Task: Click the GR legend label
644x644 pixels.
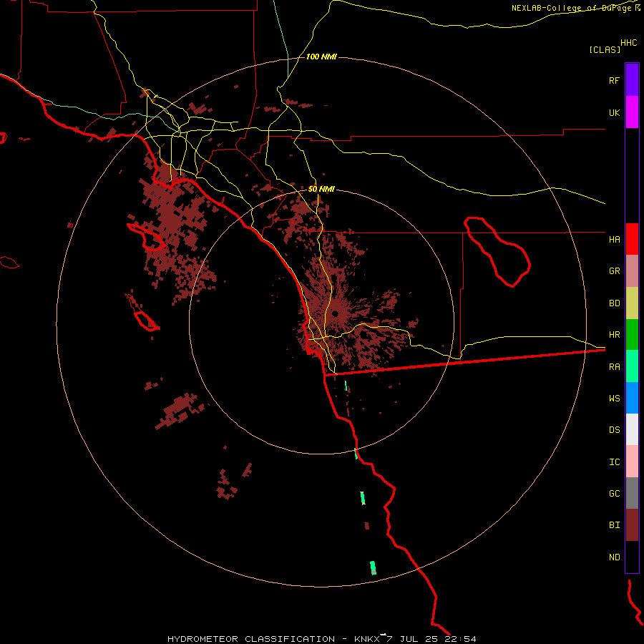Action: click(614, 271)
